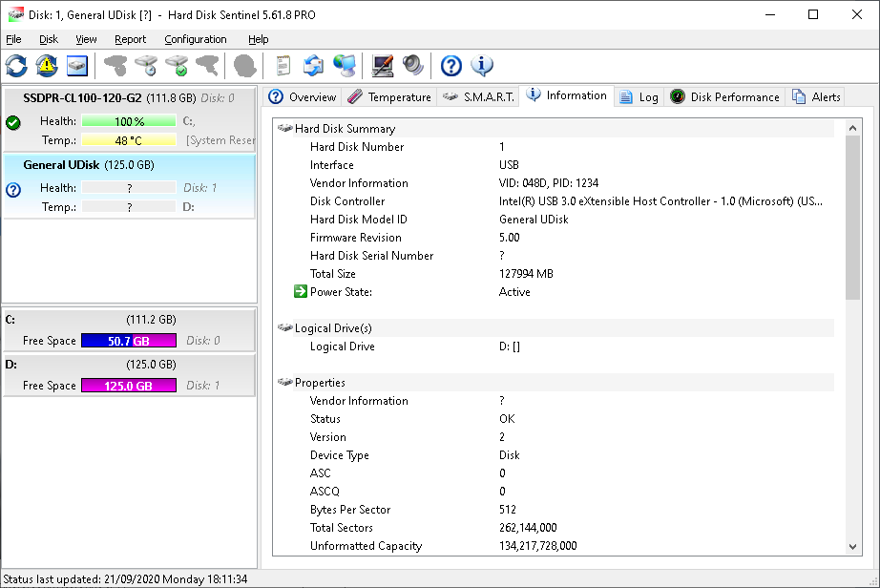Click the '127994 MB' total size value
The image size is (880, 588).
(526, 274)
